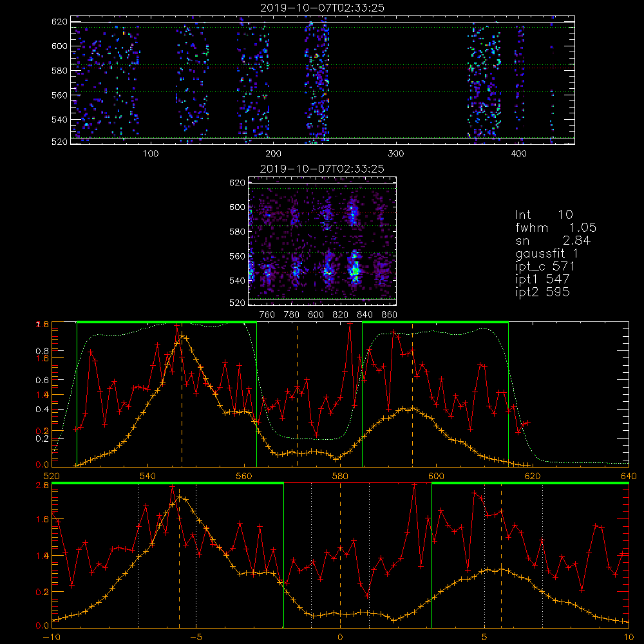Click x-axis label 10 on bottom plot
This screenshot has width=644, height=644.
click(629, 637)
